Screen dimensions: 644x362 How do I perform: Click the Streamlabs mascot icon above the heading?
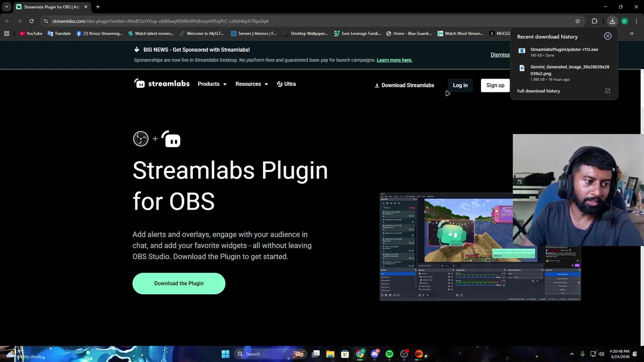pos(171,139)
